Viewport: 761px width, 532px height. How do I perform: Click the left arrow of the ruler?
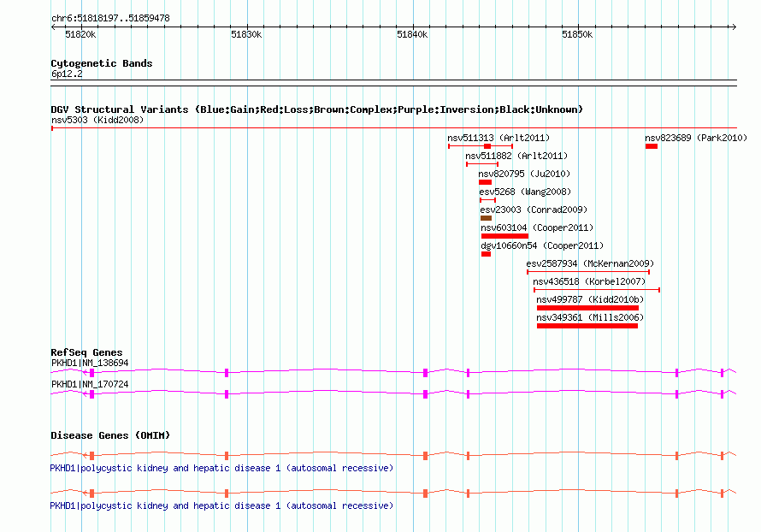pos(53,27)
